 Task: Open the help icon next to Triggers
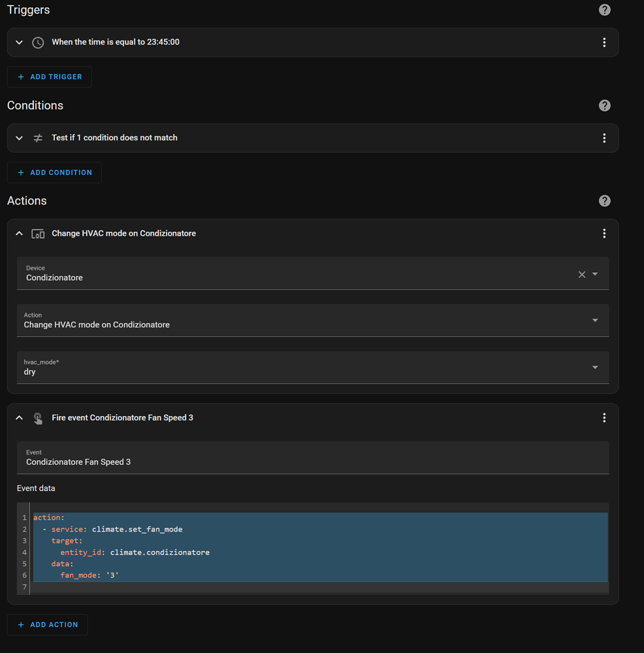click(604, 9)
